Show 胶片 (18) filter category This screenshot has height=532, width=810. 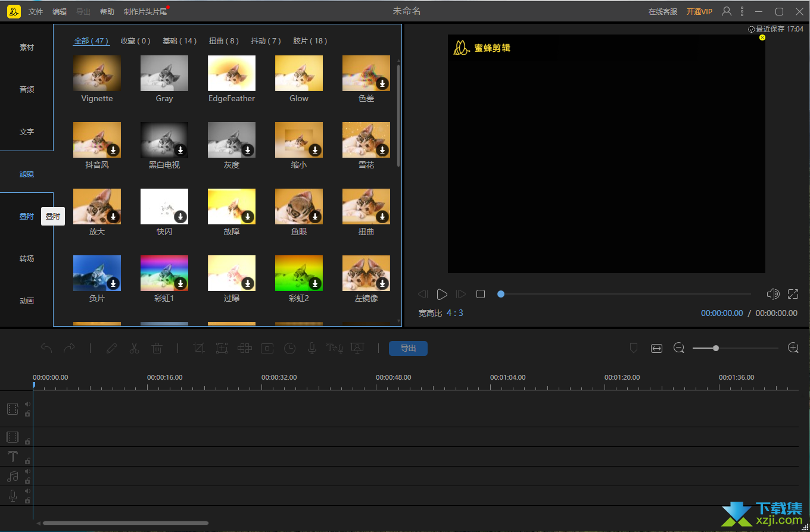310,41
